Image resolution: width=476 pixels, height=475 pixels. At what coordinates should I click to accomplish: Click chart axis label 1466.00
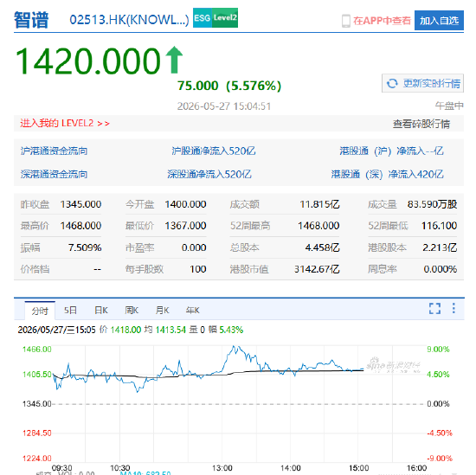click(x=36, y=349)
